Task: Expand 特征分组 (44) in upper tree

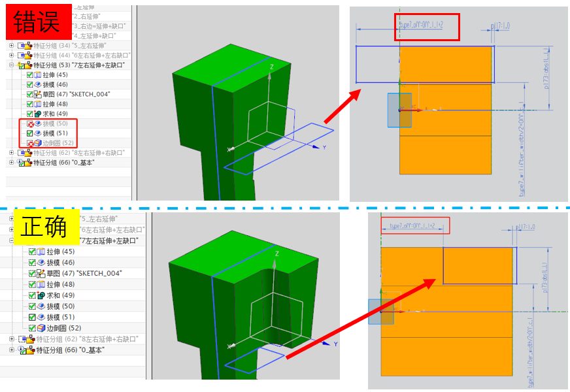Action: point(11,56)
